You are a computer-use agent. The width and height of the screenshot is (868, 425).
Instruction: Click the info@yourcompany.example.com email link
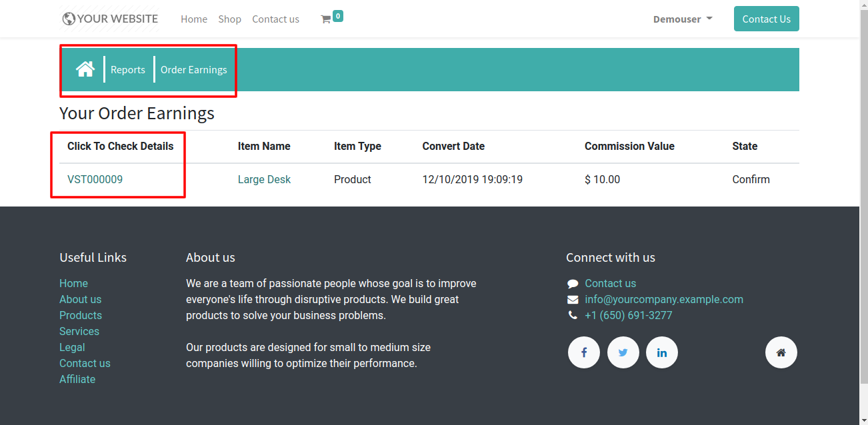pyautogui.click(x=663, y=299)
